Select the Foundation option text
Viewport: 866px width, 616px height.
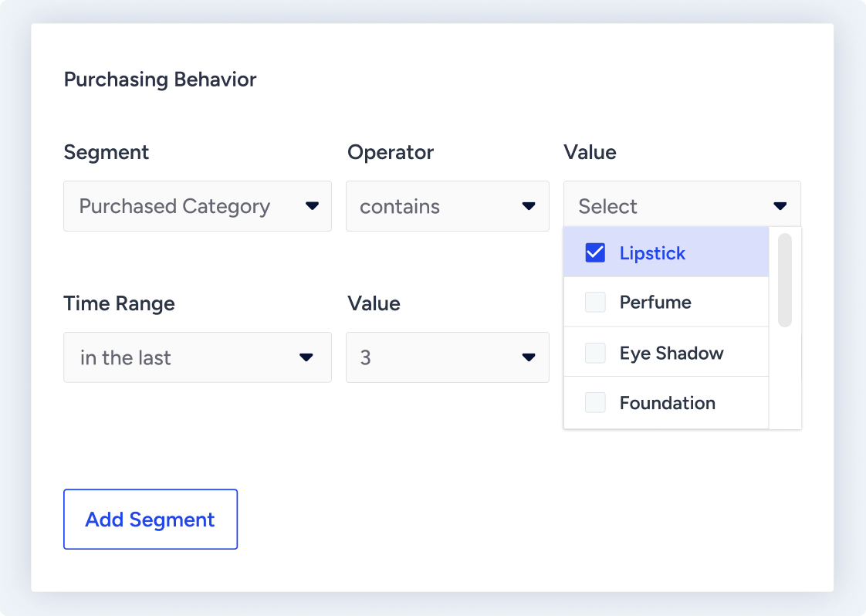click(x=667, y=403)
